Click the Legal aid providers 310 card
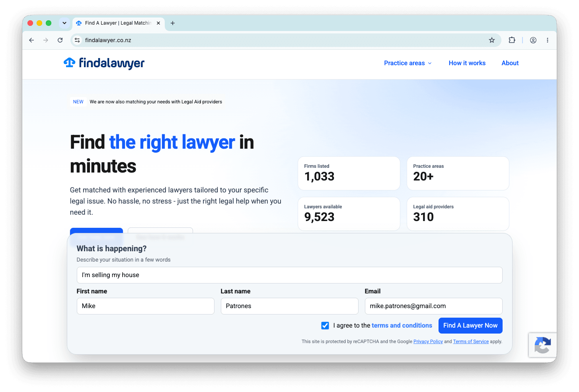The width and height of the screenshot is (579, 392). (x=458, y=214)
